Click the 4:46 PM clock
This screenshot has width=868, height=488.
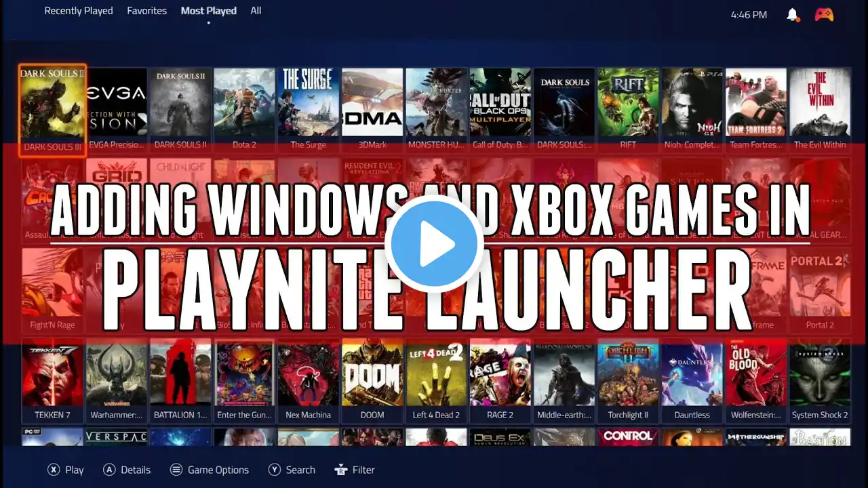pos(749,14)
